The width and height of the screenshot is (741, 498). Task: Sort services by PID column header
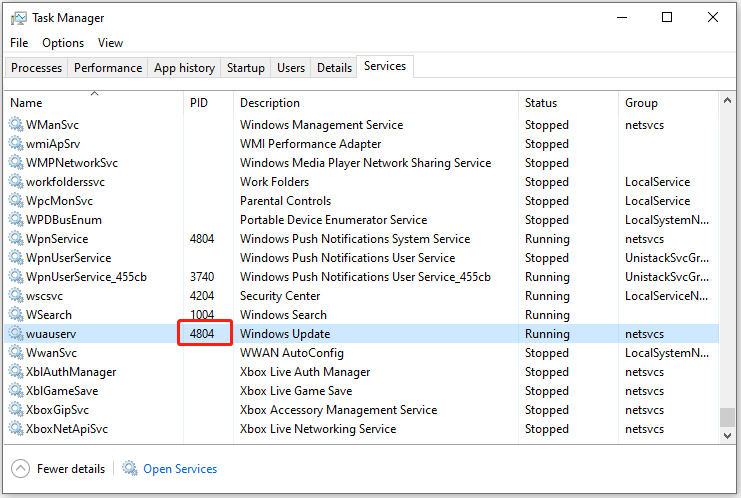[x=199, y=103]
